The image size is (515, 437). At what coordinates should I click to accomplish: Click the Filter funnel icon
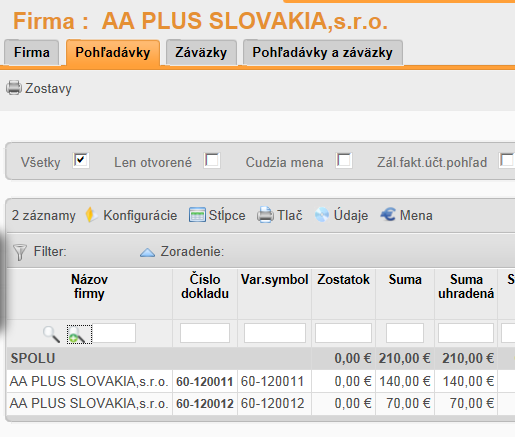coord(20,252)
